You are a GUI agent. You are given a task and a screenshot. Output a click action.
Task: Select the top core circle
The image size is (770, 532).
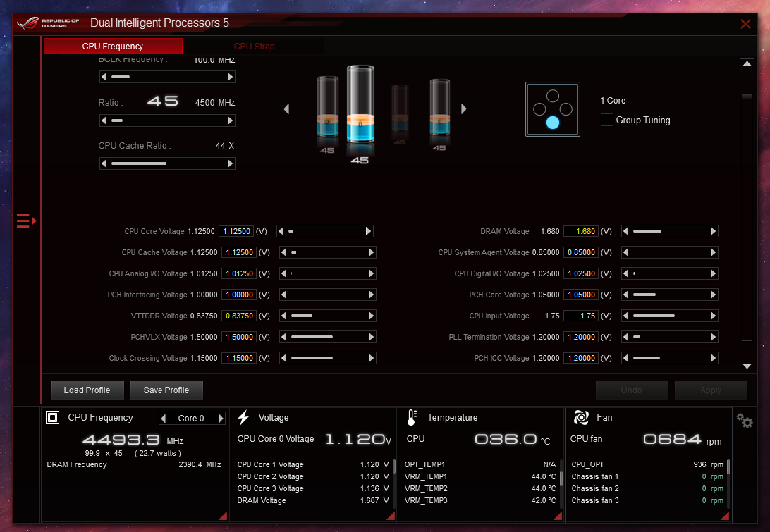pyautogui.click(x=553, y=96)
